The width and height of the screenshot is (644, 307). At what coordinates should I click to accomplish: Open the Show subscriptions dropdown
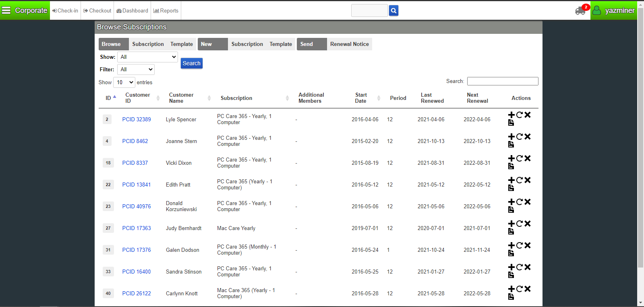click(147, 57)
